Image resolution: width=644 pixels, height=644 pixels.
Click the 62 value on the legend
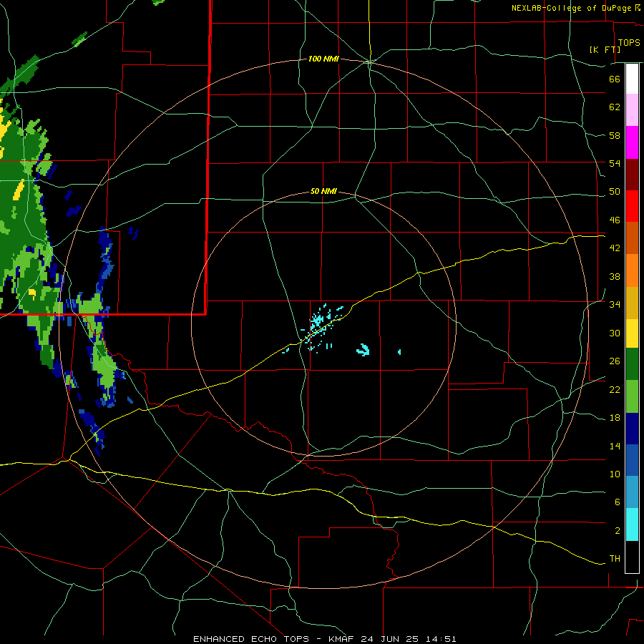[x=615, y=107]
